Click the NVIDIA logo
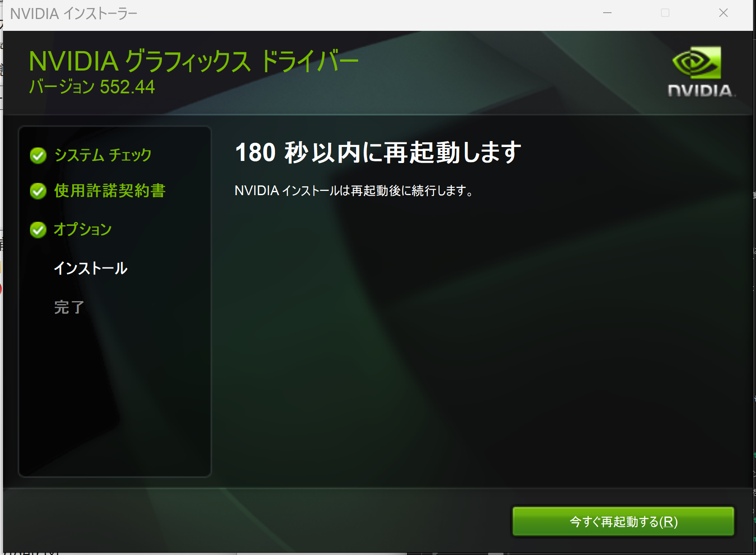The image size is (756, 555). pyautogui.click(x=701, y=72)
